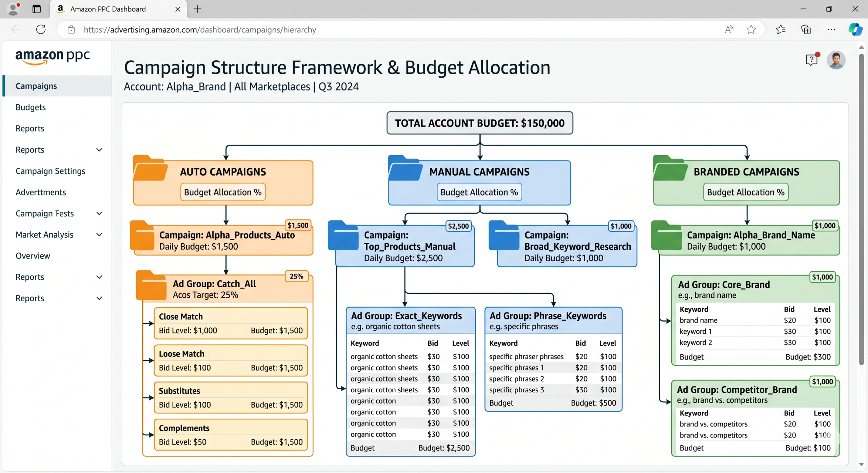
Task: Select the BRANDED CAMPAIGNS green folder icon
Action: (669, 169)
